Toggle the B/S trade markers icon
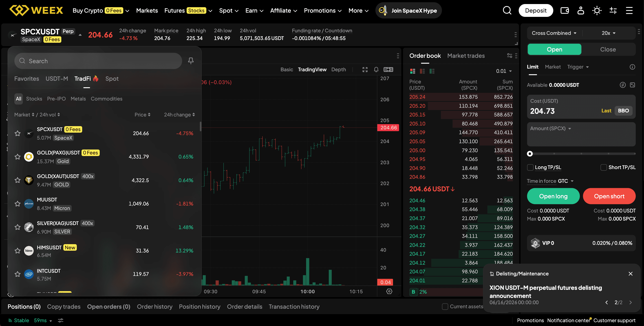 point(388,70)
